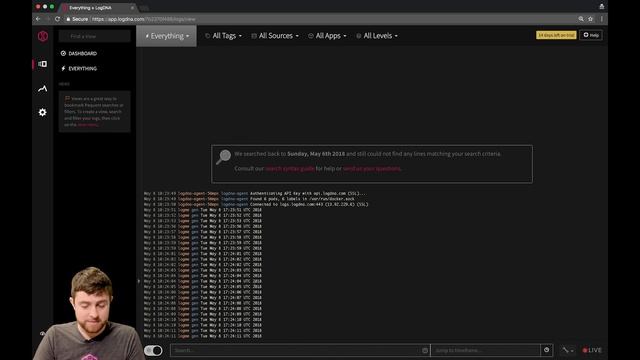Screen dimensions: 640x360
Task: Expand the All Levels filter
Action: (377, 36)
